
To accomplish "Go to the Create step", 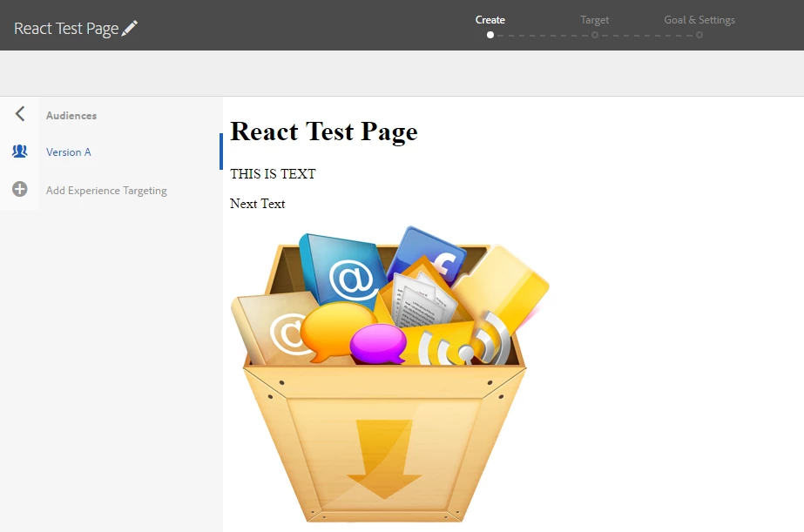I will [x=490, y=20].
